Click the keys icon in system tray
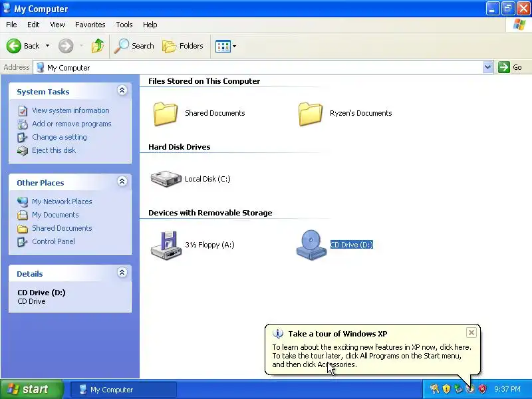Viewport: 532px width, 399px height. [434, 389]
